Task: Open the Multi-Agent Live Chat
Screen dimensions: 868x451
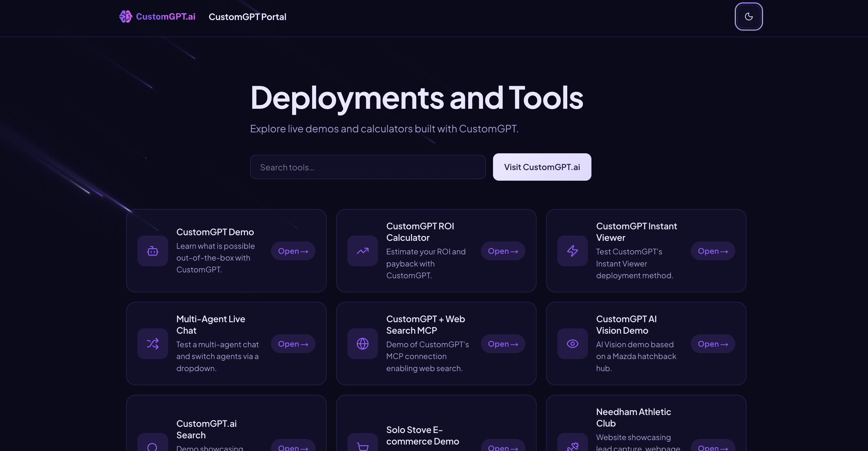Action: pos(293,343)
